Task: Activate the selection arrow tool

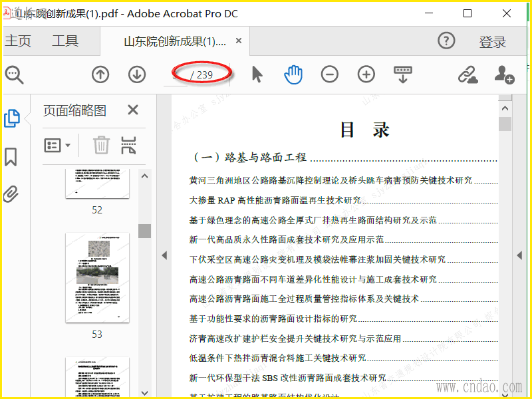Action: (x=257, y=74)
